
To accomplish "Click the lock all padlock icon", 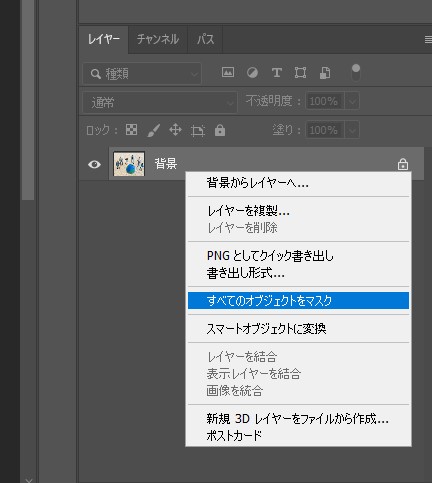I will (220, 130).
